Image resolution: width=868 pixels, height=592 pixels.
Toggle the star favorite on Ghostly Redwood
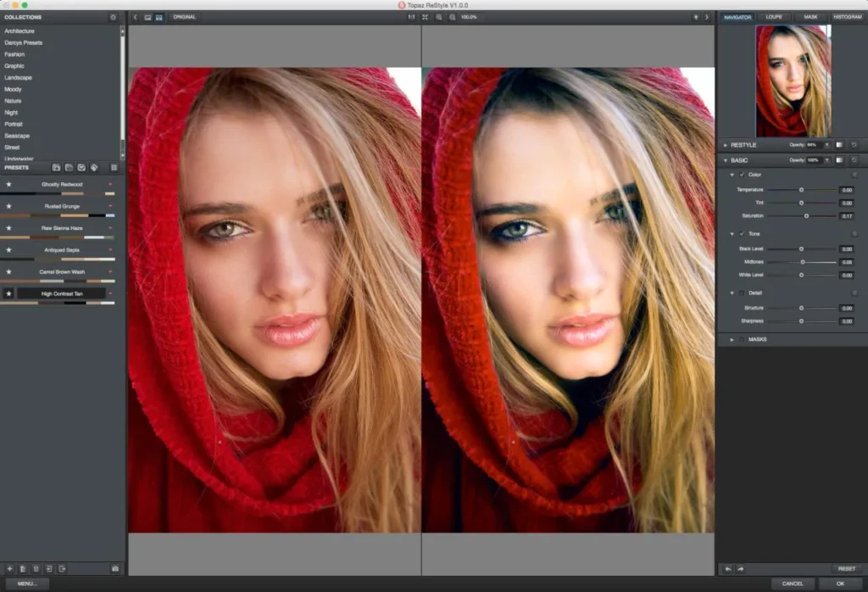pyautogui.click(x=10, y=184)
